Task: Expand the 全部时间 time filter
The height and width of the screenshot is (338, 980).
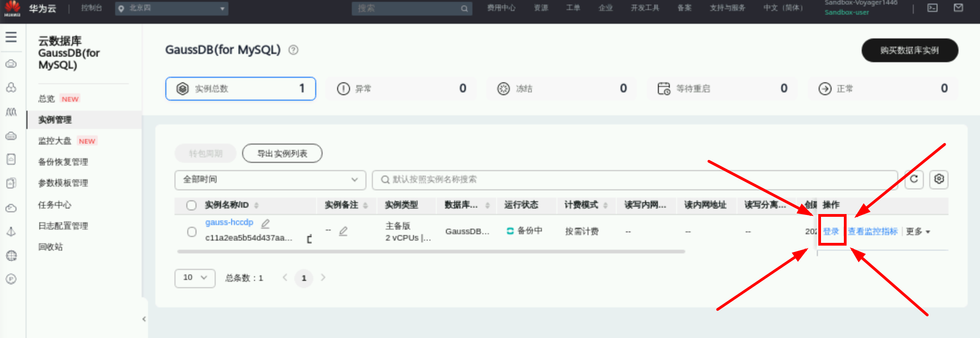Action: click(x=270, y=180)
